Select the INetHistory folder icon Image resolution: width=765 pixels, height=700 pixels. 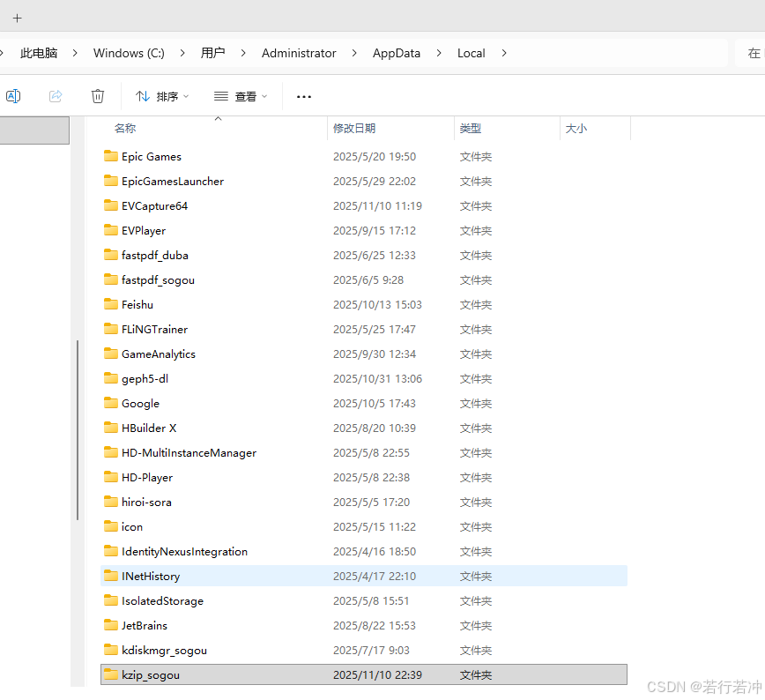point(111,576)
